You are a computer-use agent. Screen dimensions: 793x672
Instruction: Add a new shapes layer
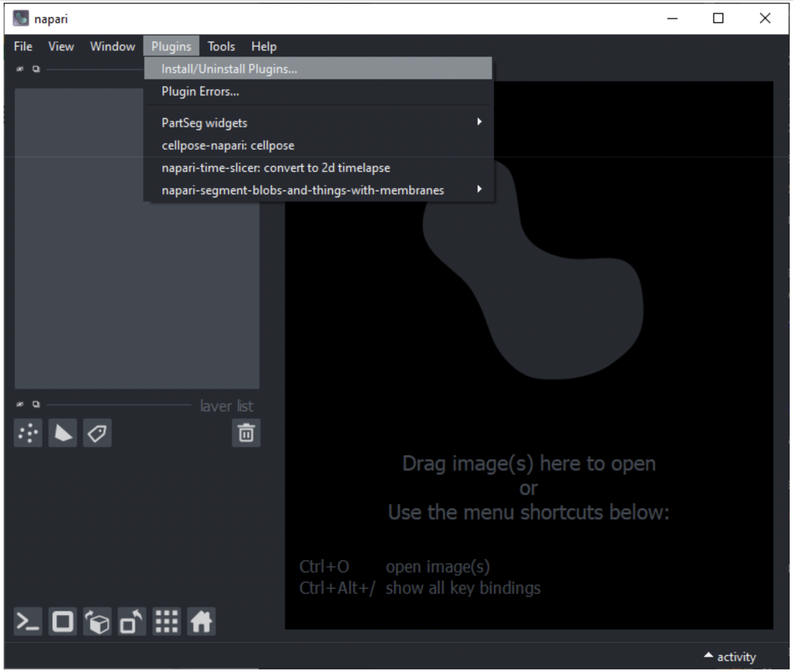point(63,433)
